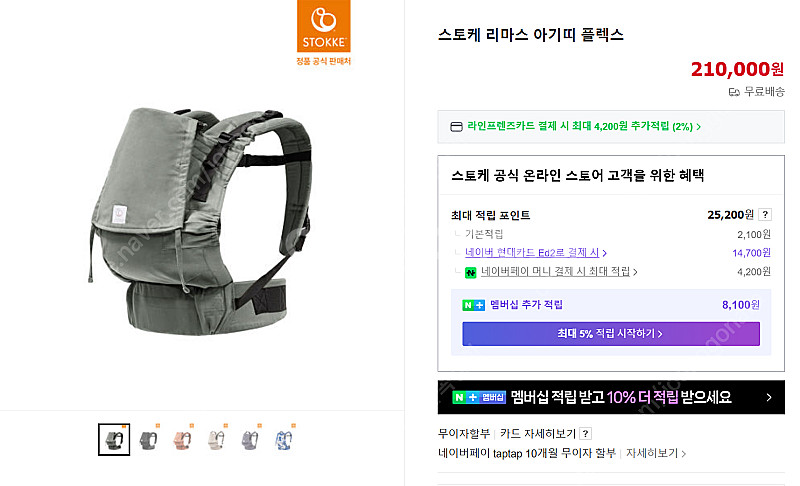Select the first green carrier thumbnail
The height and width of the screenshot is (486, 800).
coord(114,439)
